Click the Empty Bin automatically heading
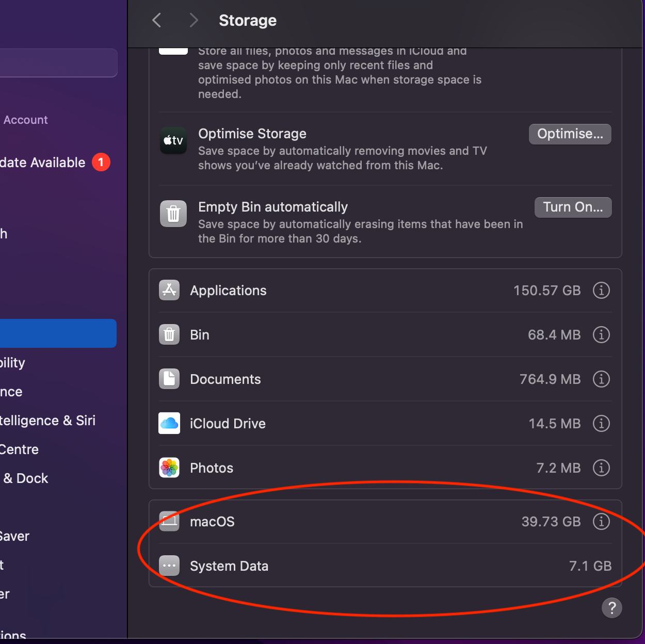The height and width of the screenshot is (644, 645). tap(273, 207)
